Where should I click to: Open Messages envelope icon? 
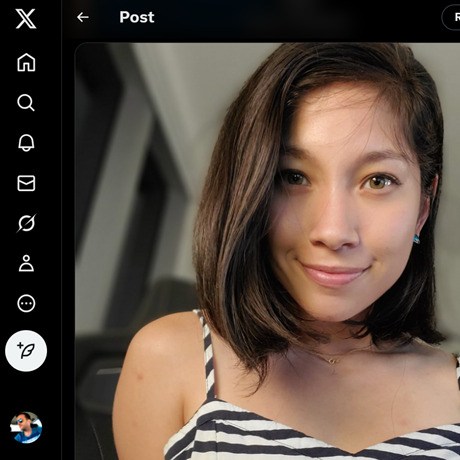[x=26, y=183]
